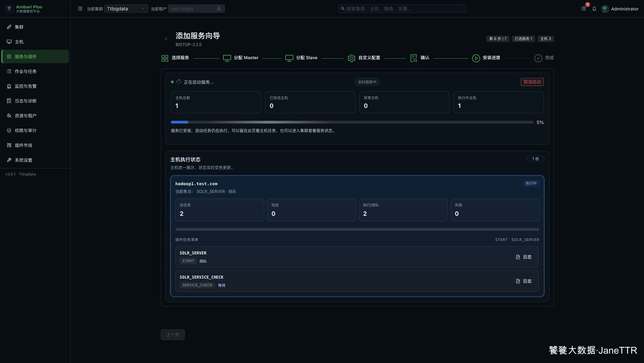Open 日志 for SOLR_SERVER
Screen dimensions: 644x363
[524, 257]
